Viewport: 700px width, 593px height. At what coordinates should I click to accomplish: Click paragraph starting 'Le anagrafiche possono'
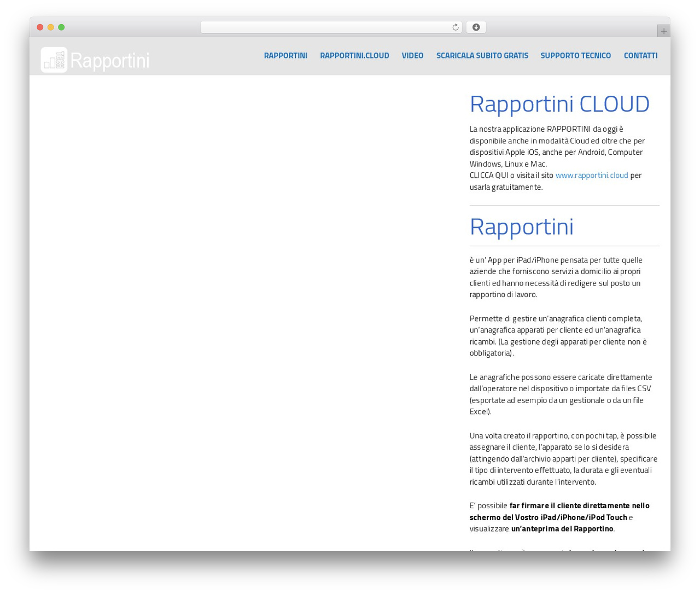point(561,394)
